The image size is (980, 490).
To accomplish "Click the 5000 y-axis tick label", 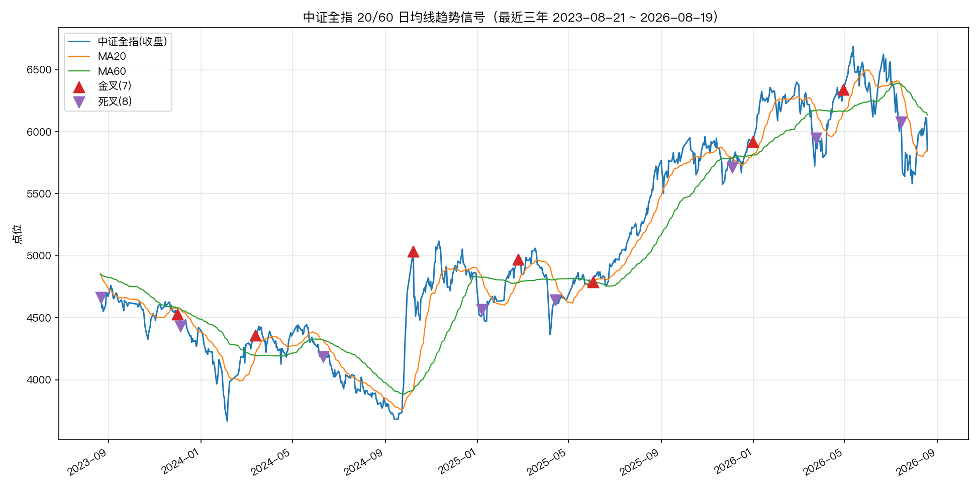I will 39,256.
